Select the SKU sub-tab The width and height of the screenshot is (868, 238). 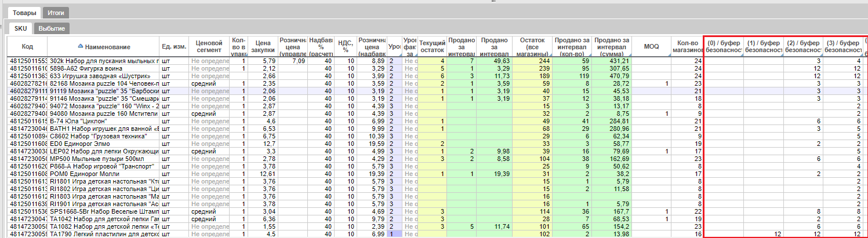[21, 28]
